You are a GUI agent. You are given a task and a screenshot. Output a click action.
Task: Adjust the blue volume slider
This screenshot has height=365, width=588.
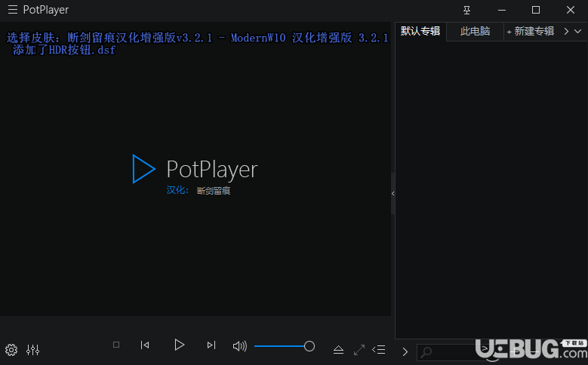(285, 346)
